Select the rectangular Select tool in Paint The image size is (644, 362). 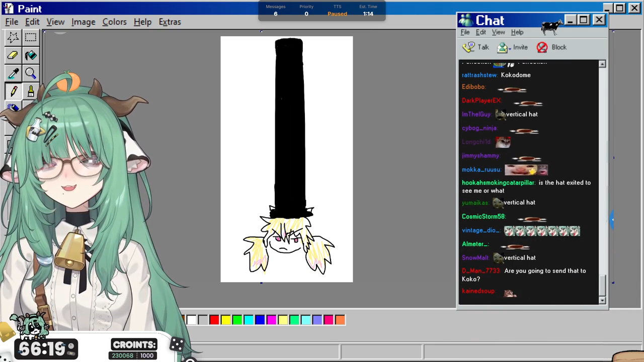pos(31,37)
